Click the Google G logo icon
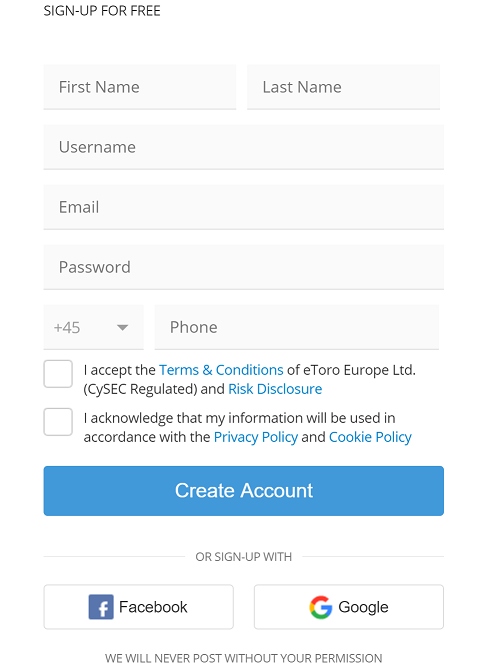 coord(321,607)
